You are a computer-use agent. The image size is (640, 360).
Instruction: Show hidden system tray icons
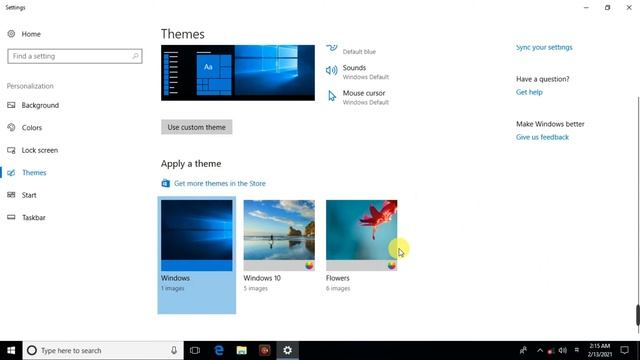tap(540, 350)
